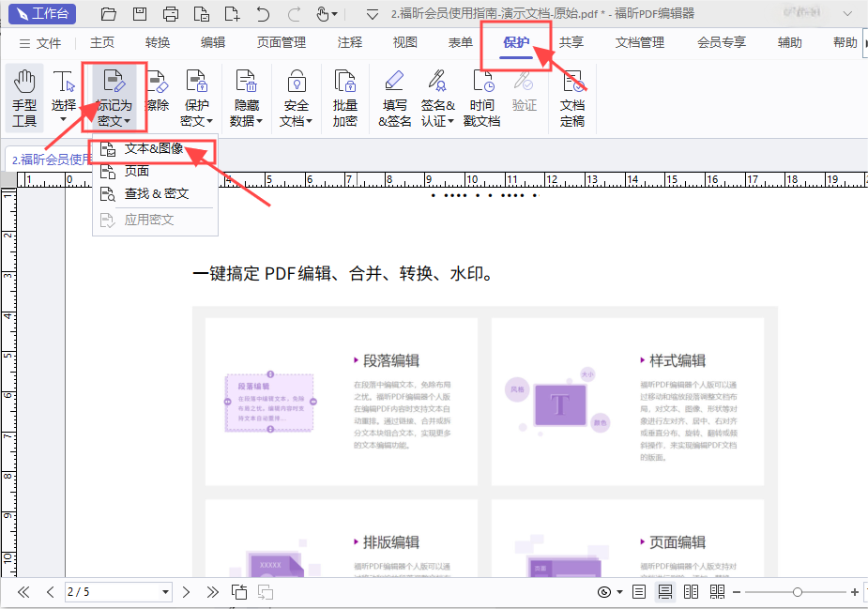Go to the next page

point(187,592)
